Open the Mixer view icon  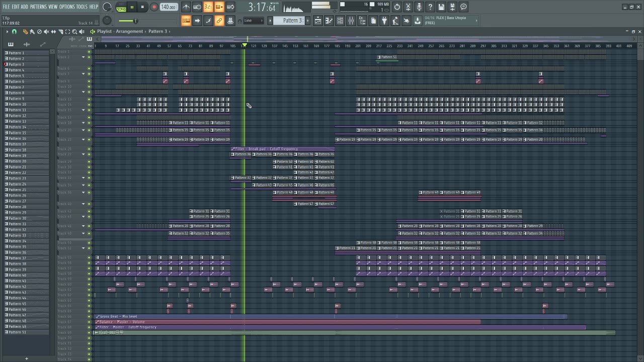[x=351, y=21]
